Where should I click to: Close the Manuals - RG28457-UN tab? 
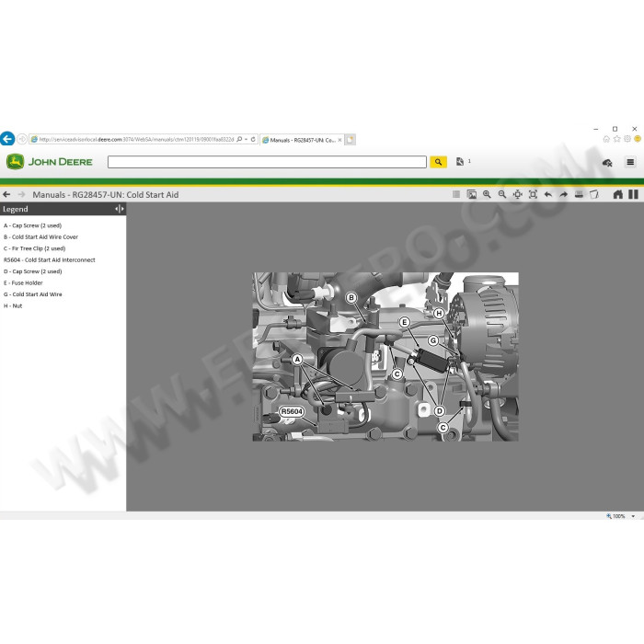(x=339, y=140)
